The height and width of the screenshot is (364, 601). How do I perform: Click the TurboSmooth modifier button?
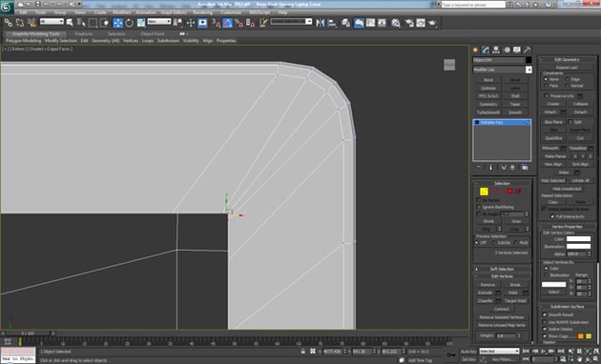tap(488, 112)
